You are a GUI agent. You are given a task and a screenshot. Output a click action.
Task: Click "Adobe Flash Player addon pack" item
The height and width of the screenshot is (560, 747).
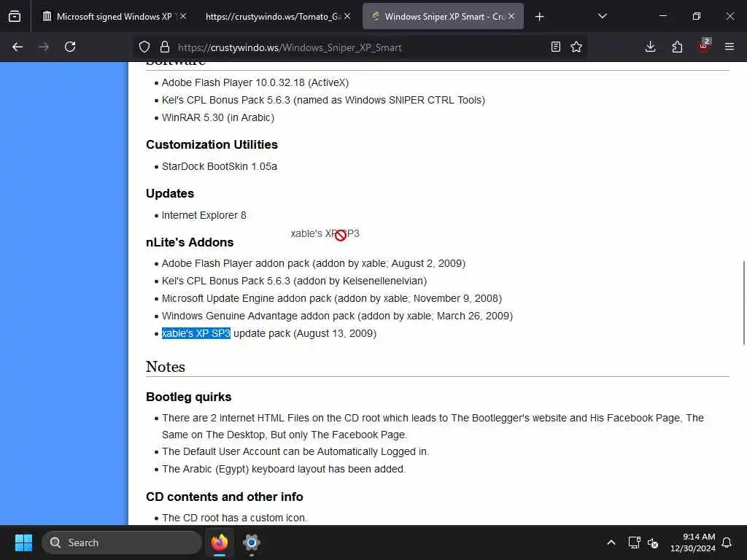(x=314, y=263)
